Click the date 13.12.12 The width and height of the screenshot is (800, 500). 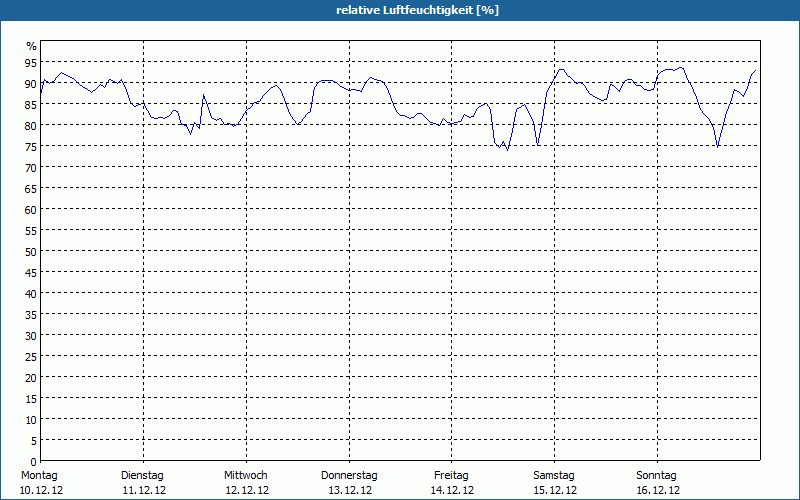tap(351, 490)
